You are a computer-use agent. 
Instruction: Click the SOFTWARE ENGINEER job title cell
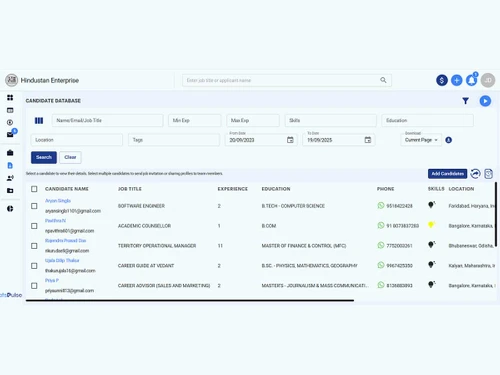click(141, 206)
